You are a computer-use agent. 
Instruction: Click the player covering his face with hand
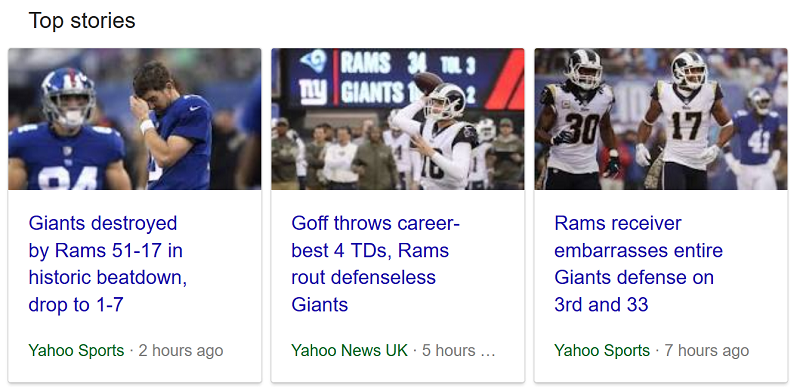pyautogui.click(x=172, y=125)
